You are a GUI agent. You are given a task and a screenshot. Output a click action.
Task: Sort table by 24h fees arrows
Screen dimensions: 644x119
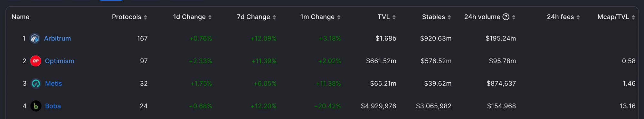click(x=578, y=17)
